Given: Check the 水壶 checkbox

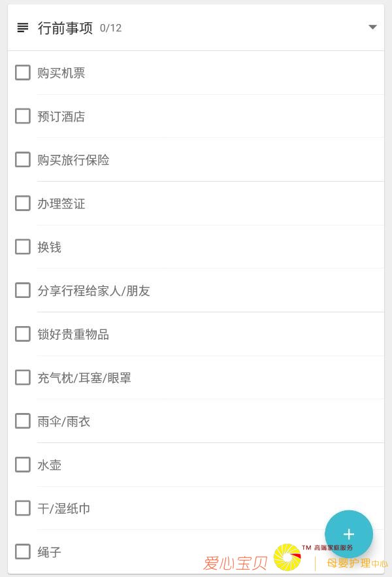Looking at the screenshot, I should click(x=22, y=464).
